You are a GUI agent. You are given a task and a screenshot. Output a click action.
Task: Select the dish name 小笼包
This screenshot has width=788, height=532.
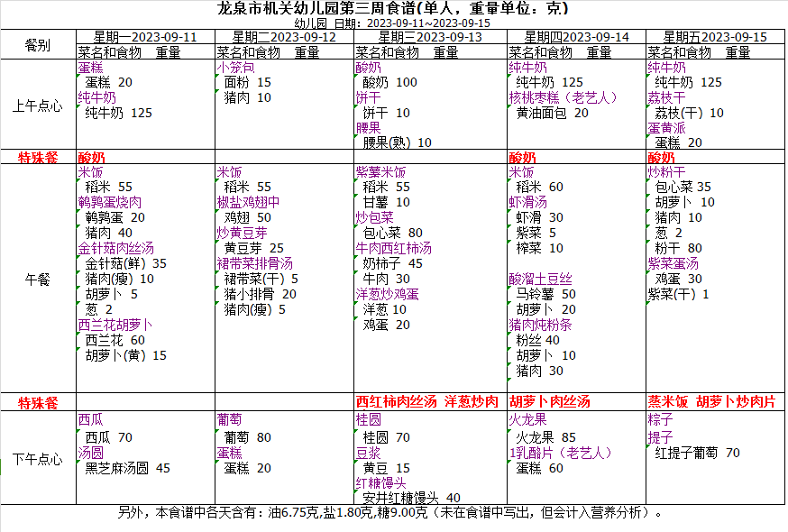[x=235, y=68]
